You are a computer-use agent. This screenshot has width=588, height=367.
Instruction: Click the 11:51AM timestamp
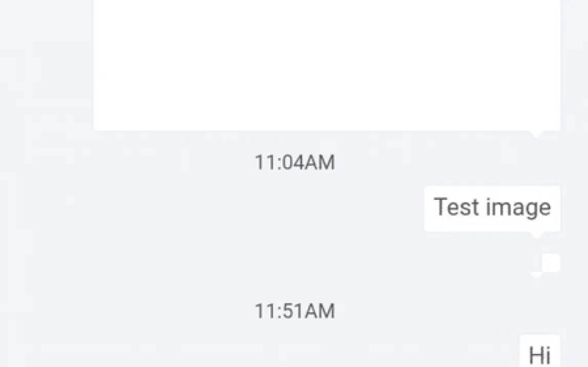coord(295,311)
